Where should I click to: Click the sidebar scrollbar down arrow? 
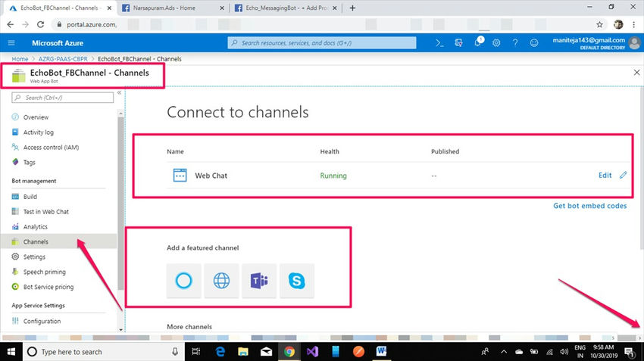click(120, 329)
